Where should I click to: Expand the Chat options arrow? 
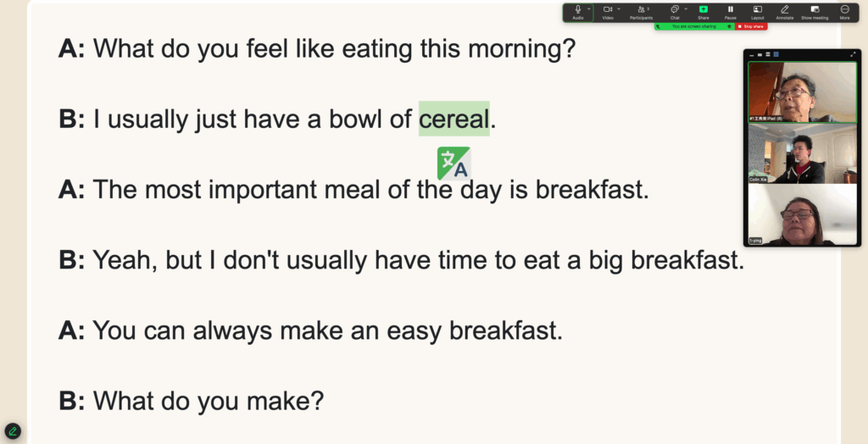pos(685,8)
